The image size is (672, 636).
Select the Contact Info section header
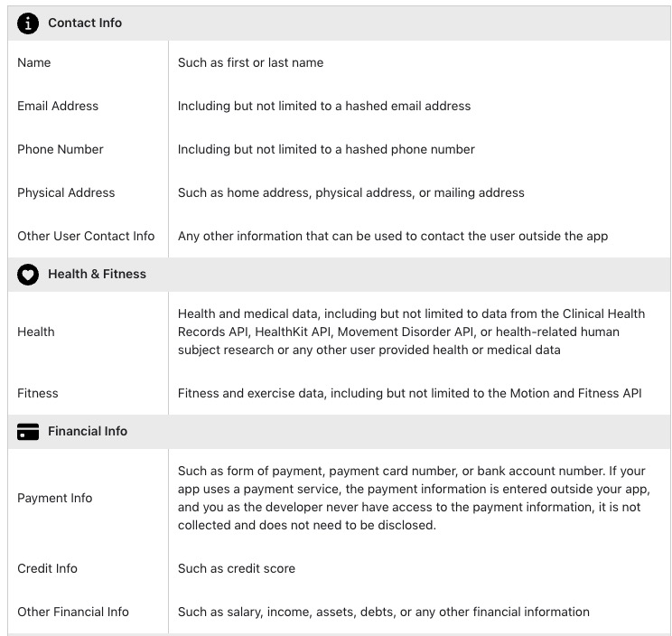(85, 23)
